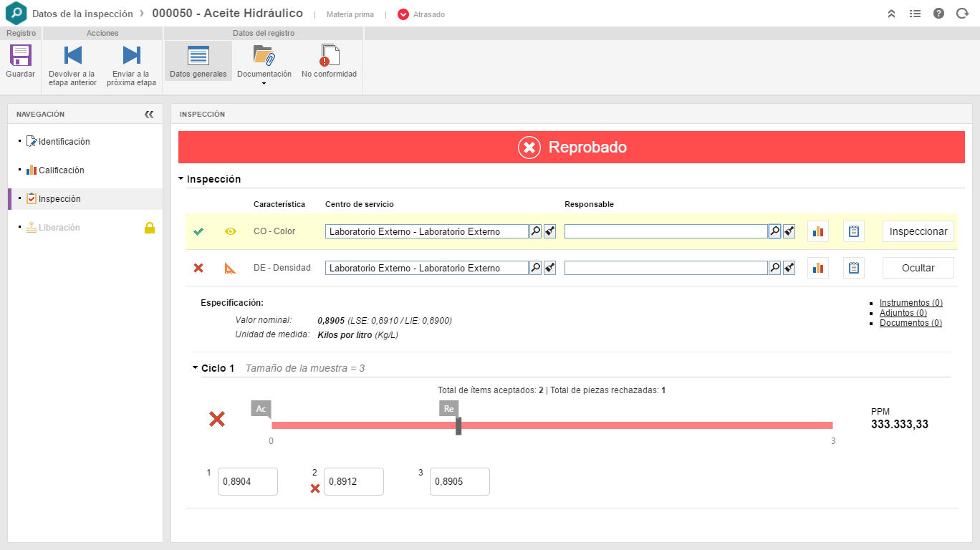Clear Densidad Centro de servicio with brush icon
Screen dimensions: 980x550
[549, 268]
